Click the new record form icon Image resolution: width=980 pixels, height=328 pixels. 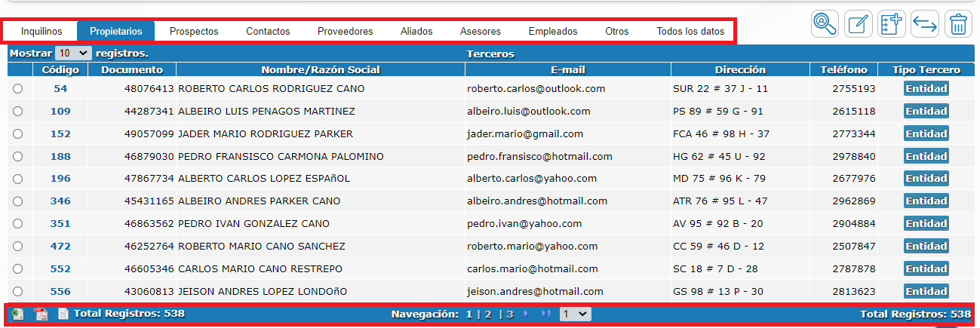click(891, 25)
